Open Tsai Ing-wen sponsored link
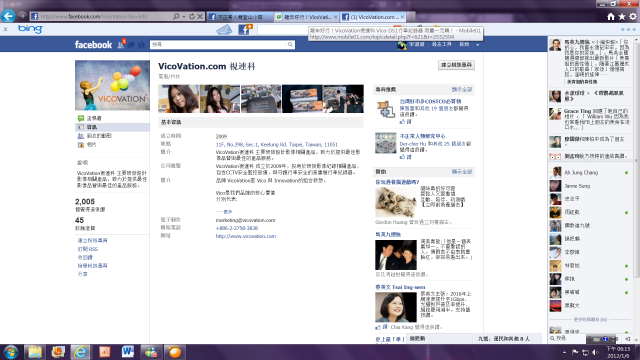This screenshot has height=360, width=640. [400, 287]
